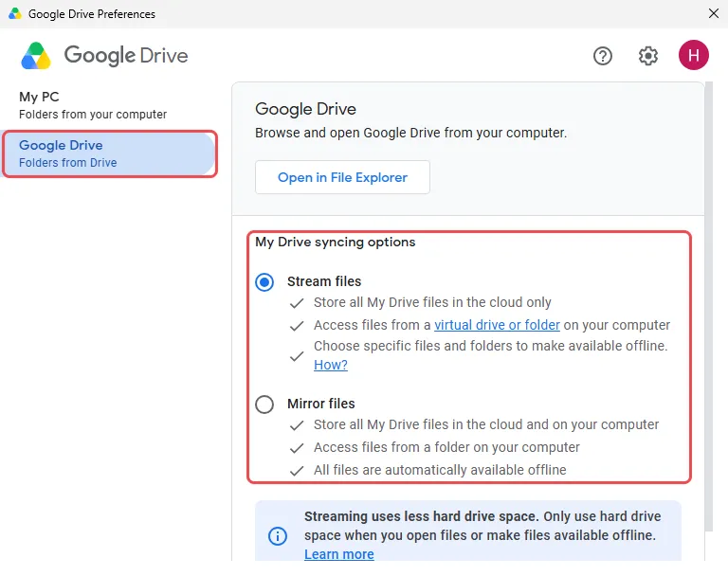Click the info icon in streaming notice
Viewport: 728px width, 576px height.
[277, 536]
